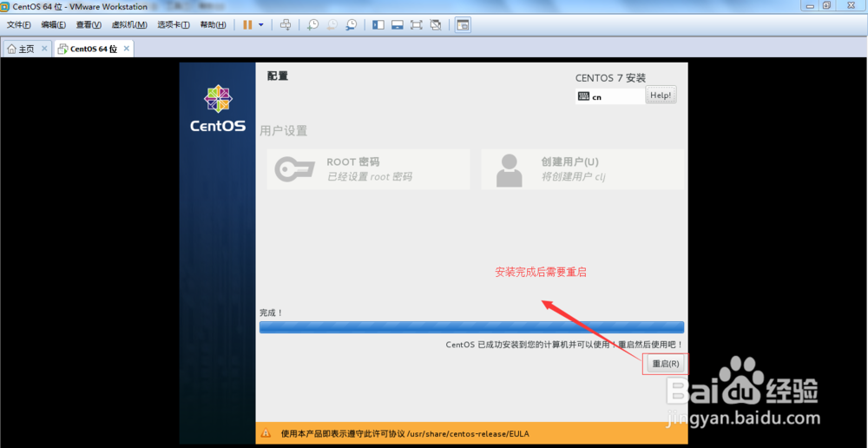Enter full screen mode icon
Image resolution: width=868 pixels, height=448 pixels.
(417, 25)
